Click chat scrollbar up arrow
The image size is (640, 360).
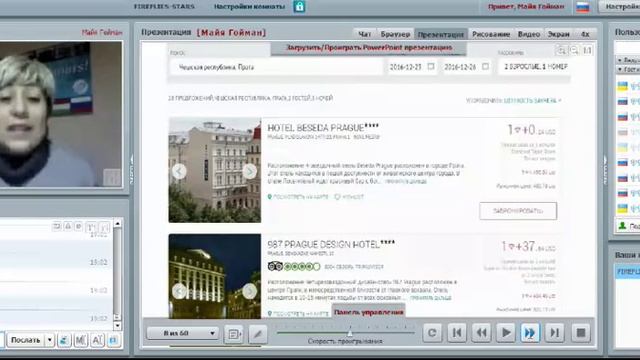click(118, 223)
